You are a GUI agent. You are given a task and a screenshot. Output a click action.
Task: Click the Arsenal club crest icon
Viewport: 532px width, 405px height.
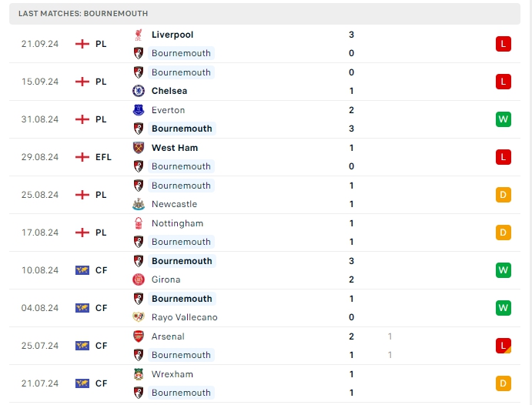pyautogui.click(x=139, y=336)
